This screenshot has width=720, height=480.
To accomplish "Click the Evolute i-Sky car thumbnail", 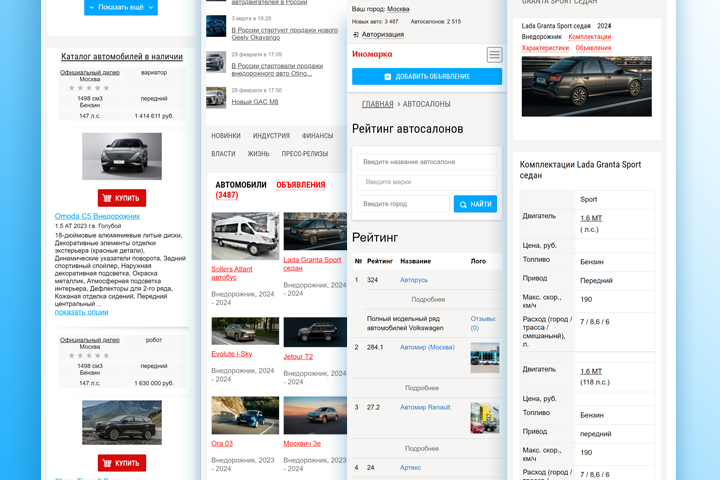I will 245,331.
